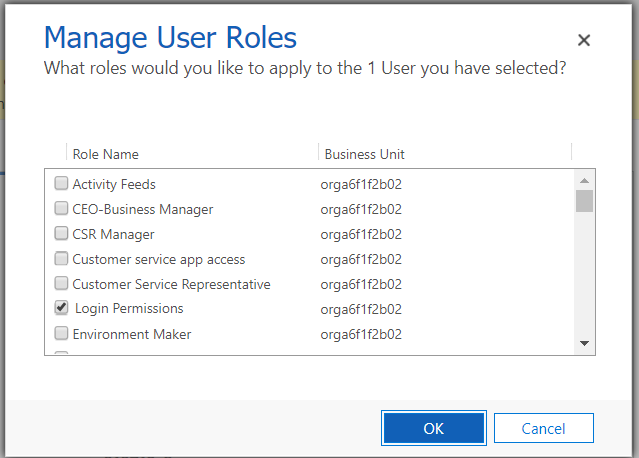This screenshot has width=639, height=458.
Task: Click OK to apply roles
Action: (x=433, y=428)
